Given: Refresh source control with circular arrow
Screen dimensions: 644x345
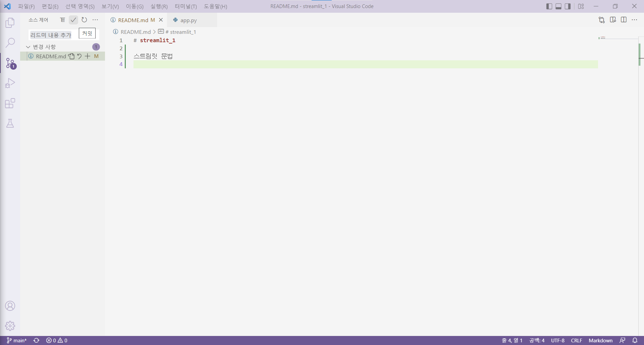Looking at the screenshot, I should [84, 20].
